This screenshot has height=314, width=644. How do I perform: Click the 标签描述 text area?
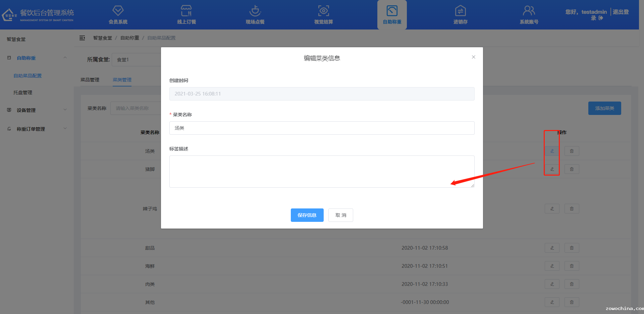[x=322, y=171]
